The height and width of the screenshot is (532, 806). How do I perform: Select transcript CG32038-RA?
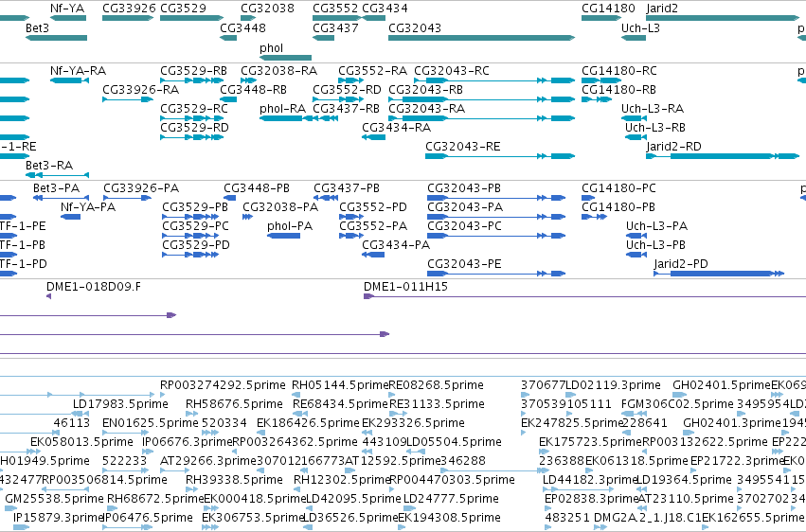pyautogui.click(x=279, y=70)
